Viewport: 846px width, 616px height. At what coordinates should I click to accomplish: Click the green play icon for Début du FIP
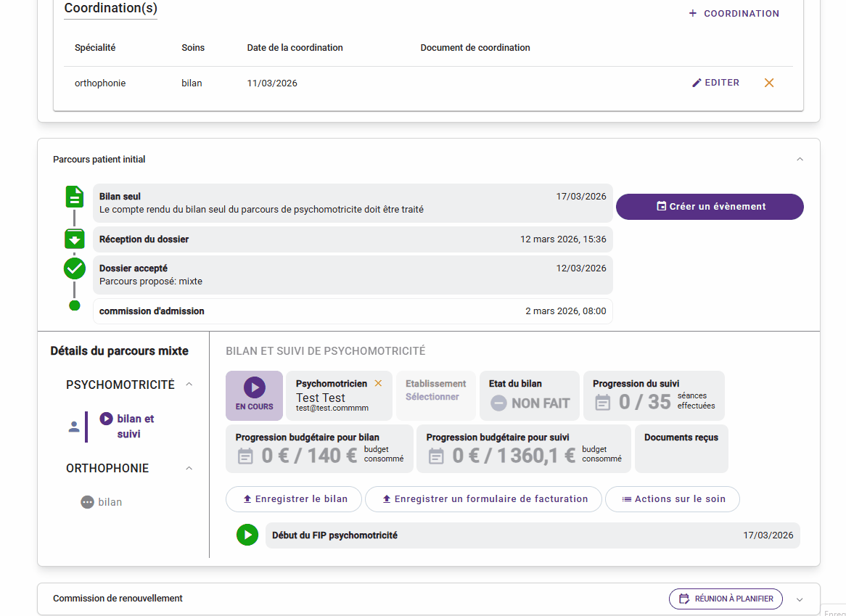(x=247, y=535)
